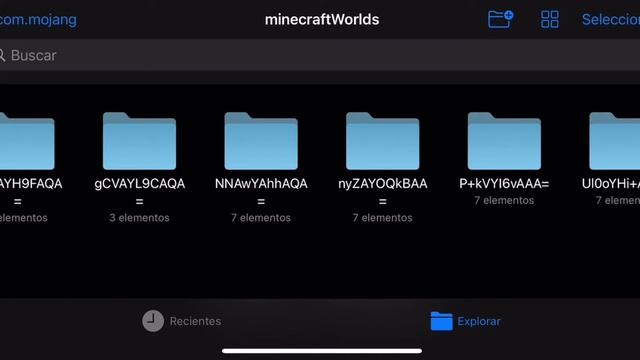Image resolution: width=640 pixels, height=360 pixels.
Task: Tap the search magnifier icon
Action: point(2,55)
